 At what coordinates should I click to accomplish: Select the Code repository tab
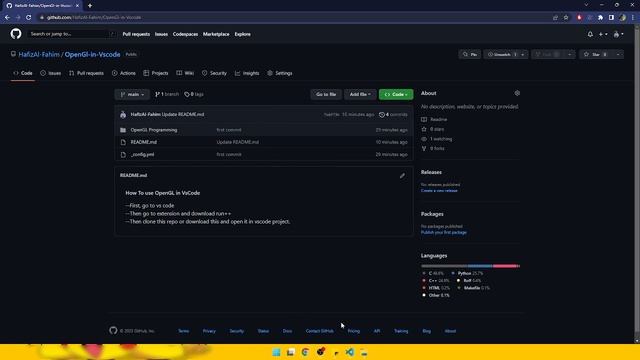(x=23, y=73)
